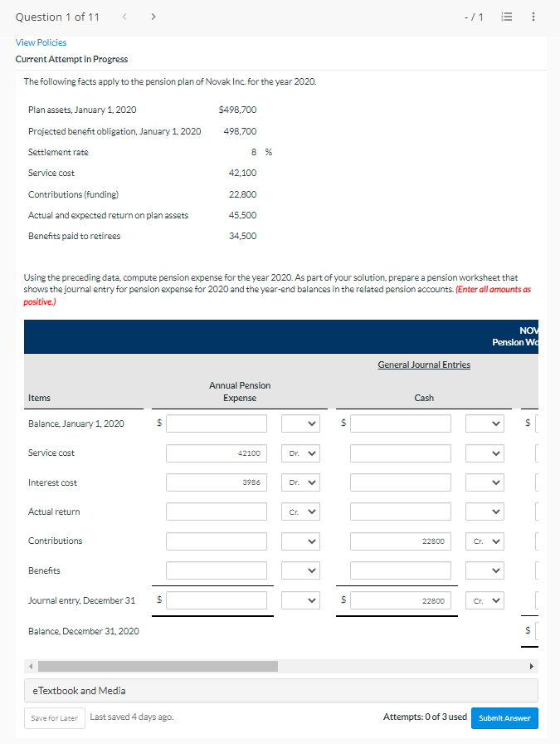Open the question list icon

pos(505,16)
